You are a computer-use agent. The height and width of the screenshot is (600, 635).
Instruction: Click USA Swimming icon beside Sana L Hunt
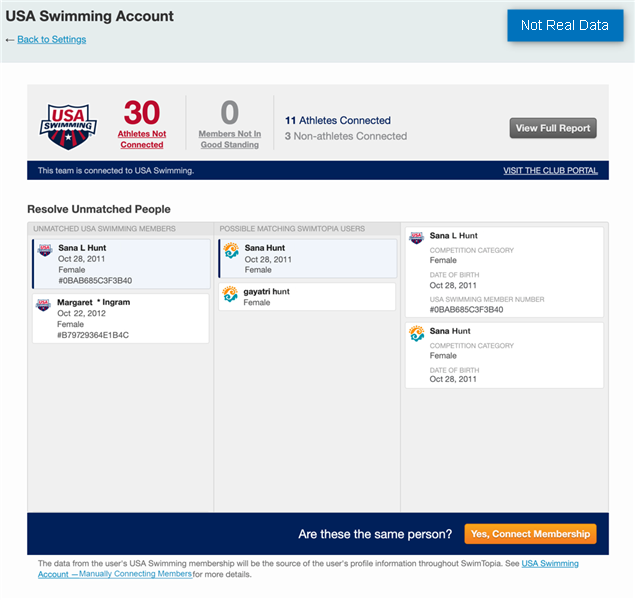coord(44,250)
